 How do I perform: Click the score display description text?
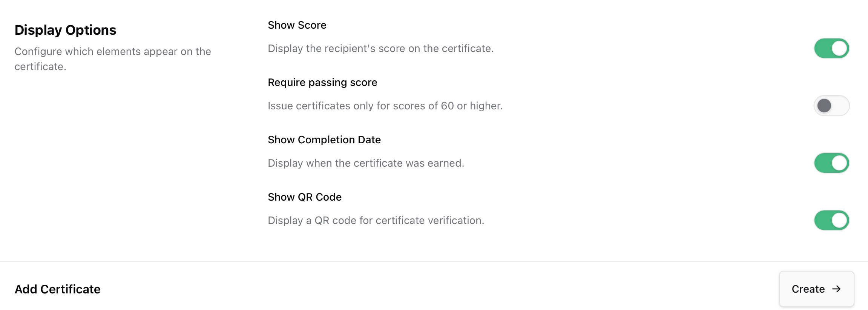(x=380, y=48)
